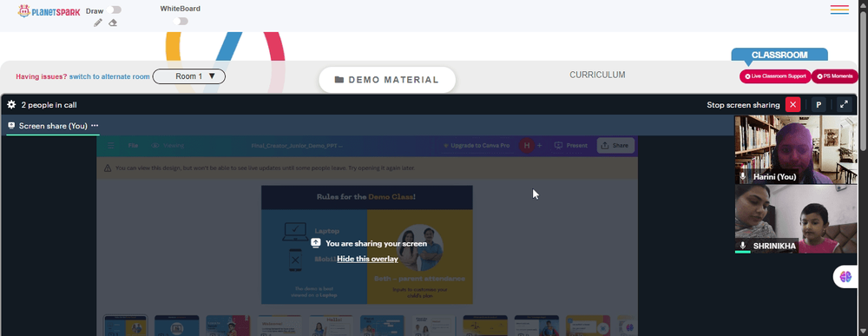The height and width of the screenshot is (336, 868).
Task: Select the eraser tool
Action: coord(113,23)
